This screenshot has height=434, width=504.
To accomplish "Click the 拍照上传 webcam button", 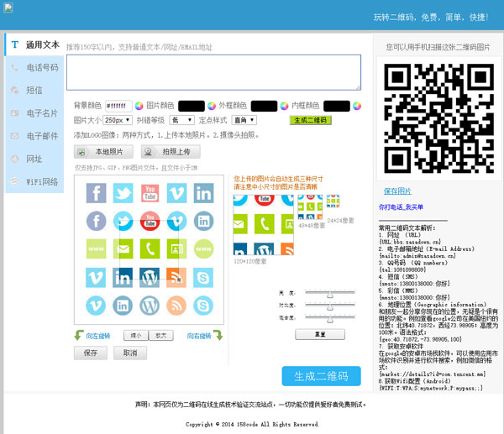I will pyautogui.click(x=171, y=152).
